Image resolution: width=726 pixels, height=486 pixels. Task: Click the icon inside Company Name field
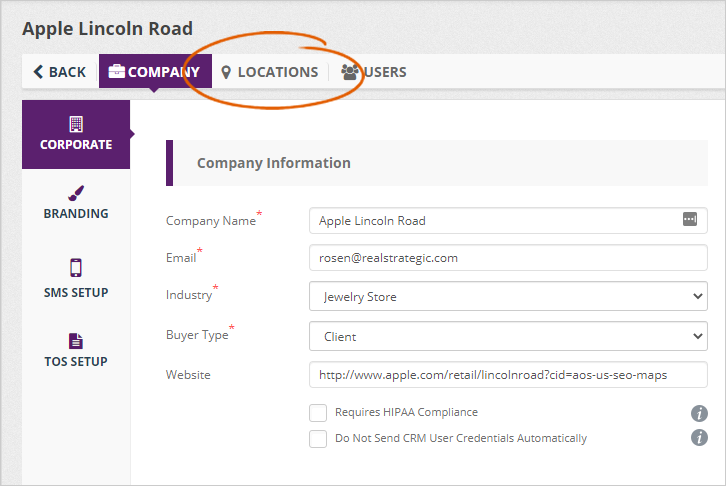[689, 219]
